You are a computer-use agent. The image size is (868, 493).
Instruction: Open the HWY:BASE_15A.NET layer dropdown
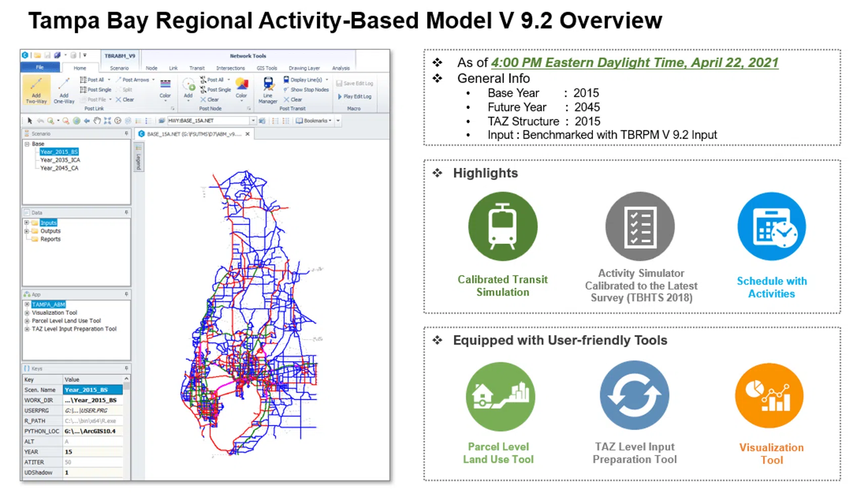[253, 121]
